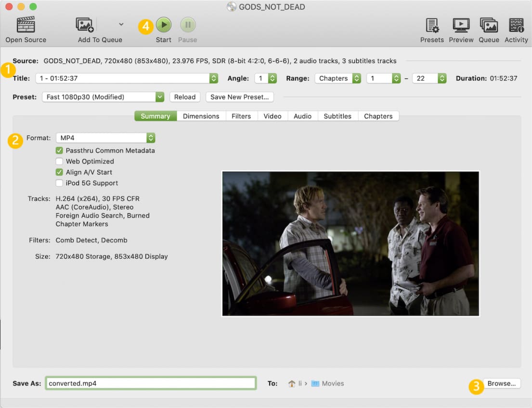The width and height of the screenshot is (532, 408).
Task: Open the Title dropdown
Action: click(127, 78)
